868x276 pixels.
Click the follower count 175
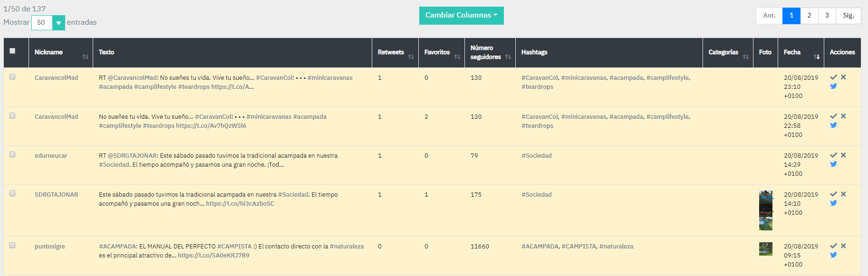(x=476, y=195)
